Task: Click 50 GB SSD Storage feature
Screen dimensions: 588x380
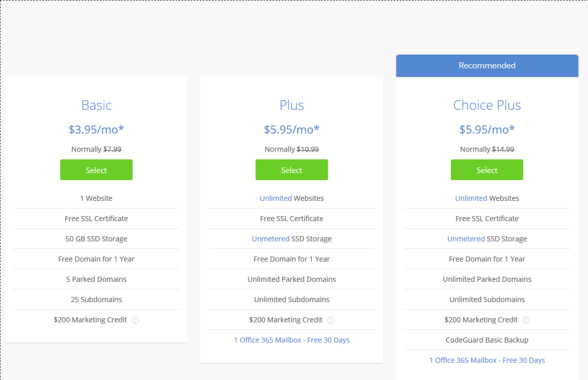Action: 96,239
